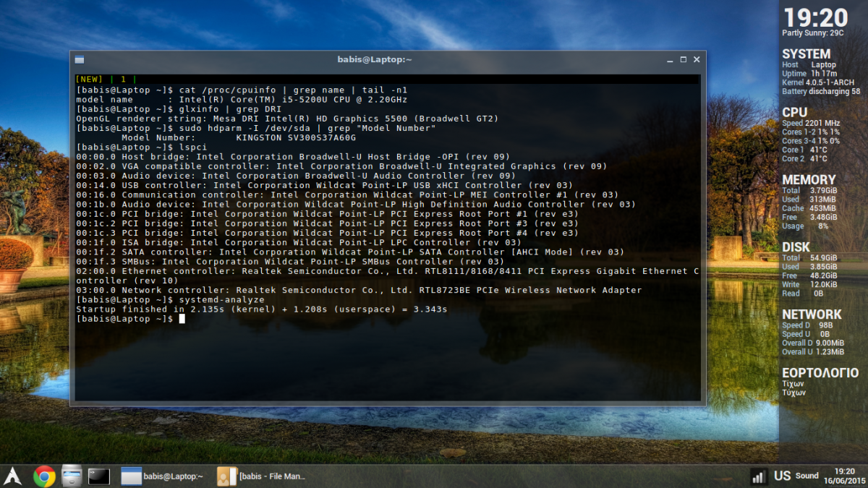Click the large 19:20 clock in the sidebar
The height and width of the screenshot is (488, 868).
(x=815, y=17)
